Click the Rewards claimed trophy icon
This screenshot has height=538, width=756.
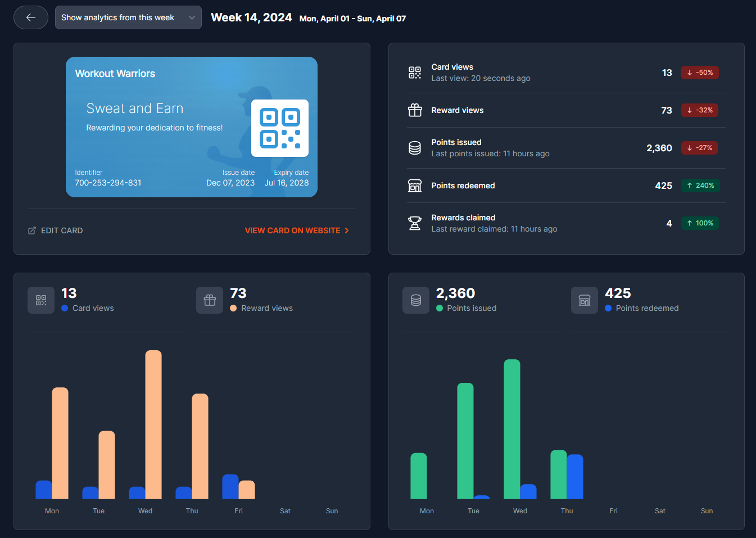[x=415, y=223]
